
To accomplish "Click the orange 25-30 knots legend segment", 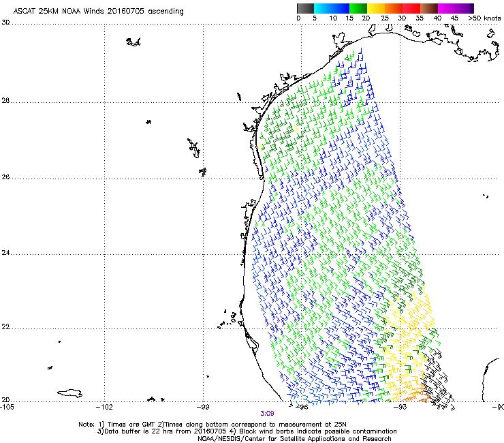I will [x=394, y=8].
